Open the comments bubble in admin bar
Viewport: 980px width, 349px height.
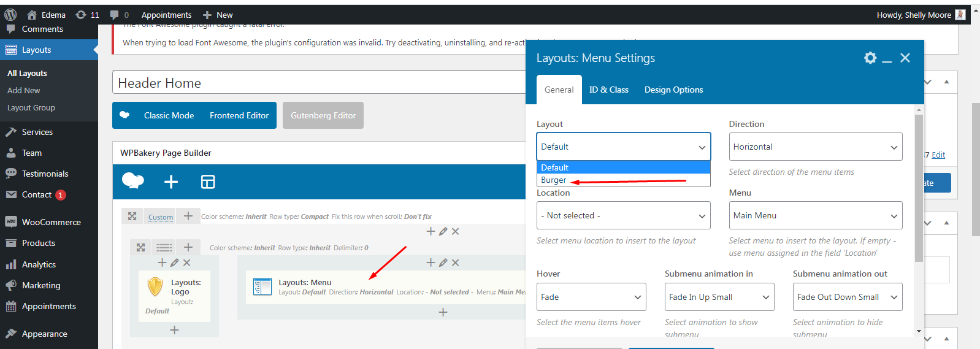[120, 15]
